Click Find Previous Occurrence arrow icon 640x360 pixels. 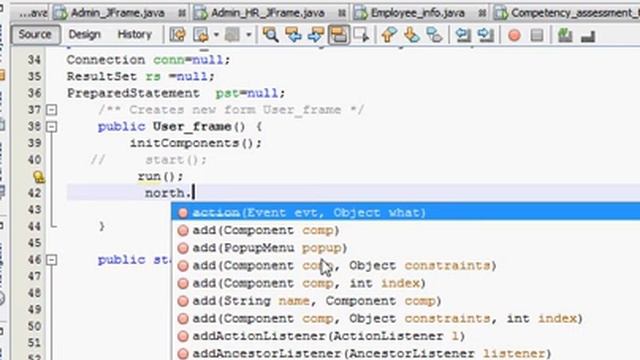tap(293, 35)
